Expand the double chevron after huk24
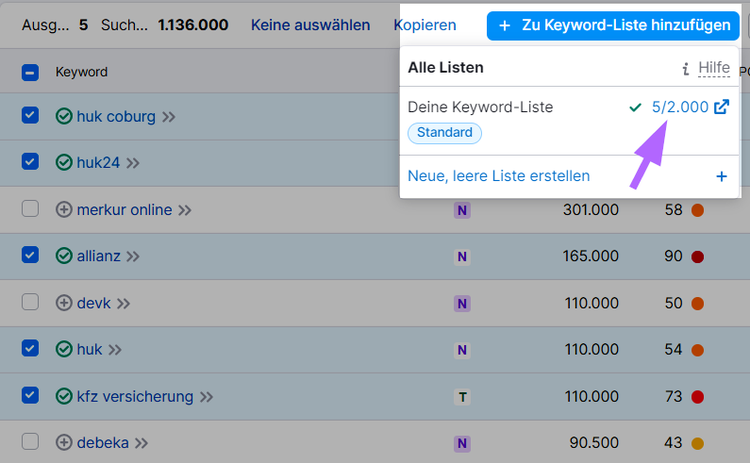 click(x=132, y=164)
